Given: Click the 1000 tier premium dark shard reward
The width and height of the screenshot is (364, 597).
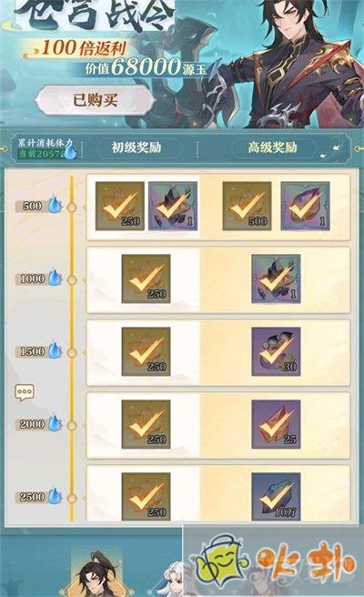Looking at the screenshot, I should pos(276,278).
